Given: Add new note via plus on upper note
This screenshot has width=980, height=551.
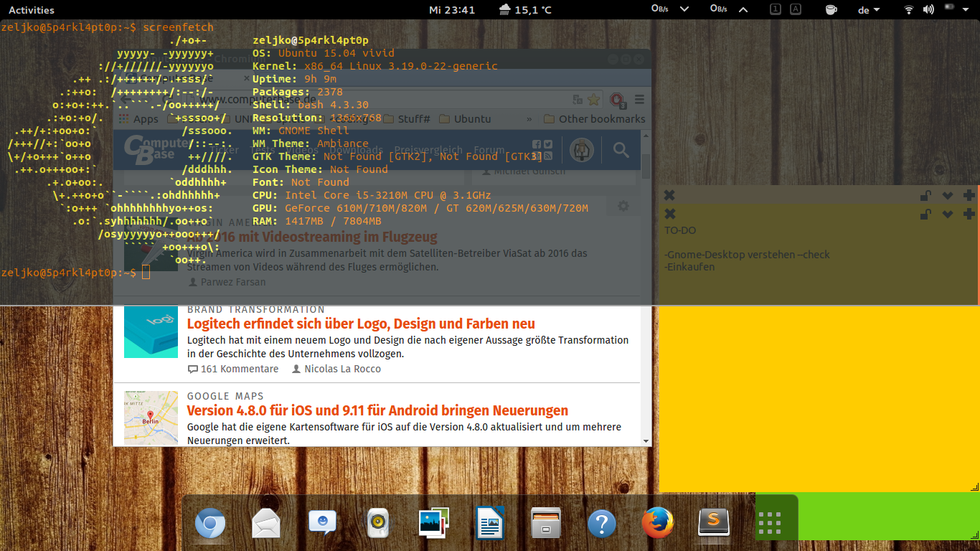Looking at the screenshot, I should [x=969, y=195].
